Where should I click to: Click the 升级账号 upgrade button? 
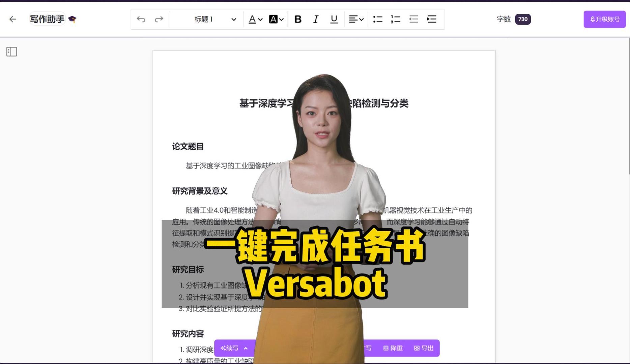604,19
